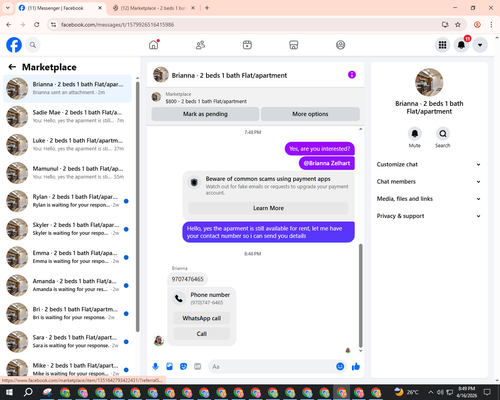Open the Facebook menu grid icon
Viewport: 500px width, 400px height.
(442, 45)
